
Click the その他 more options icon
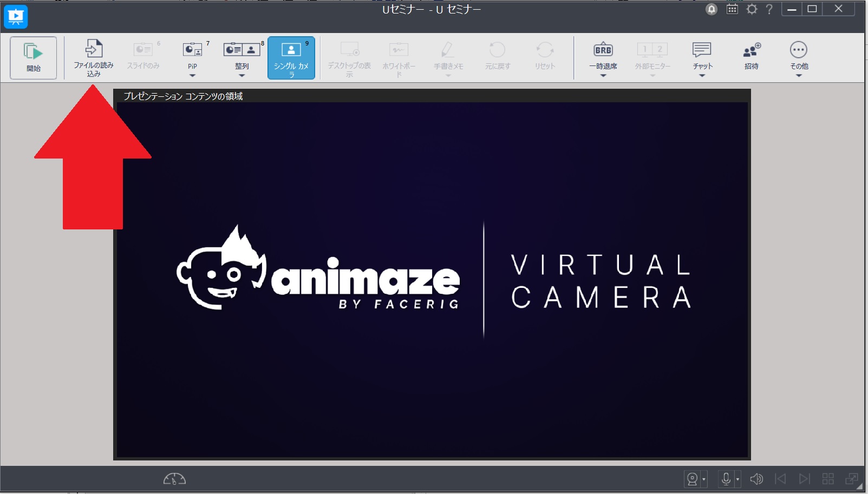pyautogui.click(x=799, y=50)
